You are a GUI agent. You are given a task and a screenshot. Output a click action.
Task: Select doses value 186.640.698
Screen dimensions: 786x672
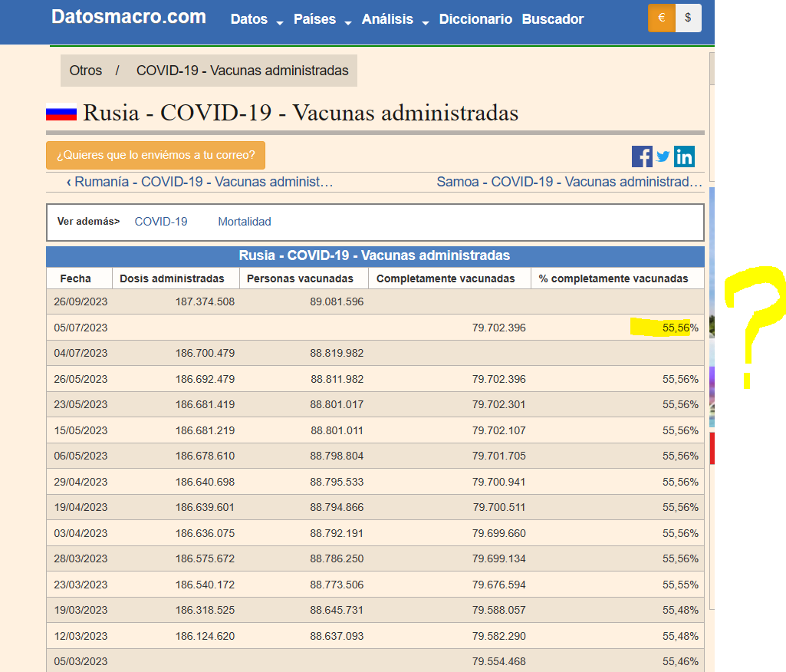point(205,482)
